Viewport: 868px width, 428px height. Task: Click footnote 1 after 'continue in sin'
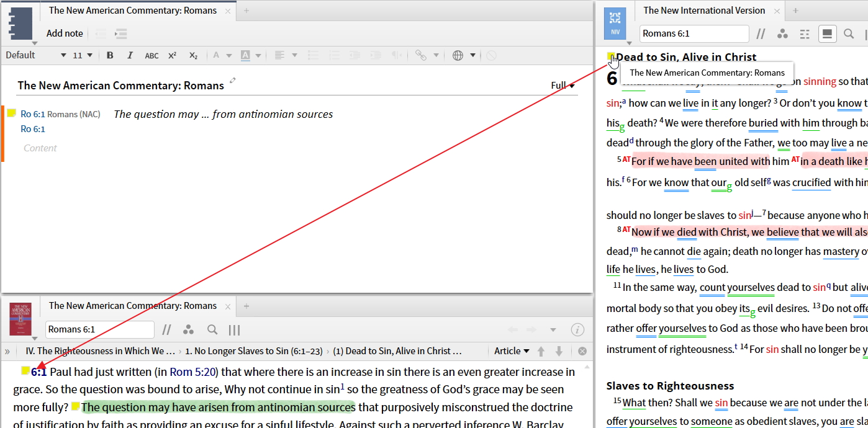pos(342,386)
